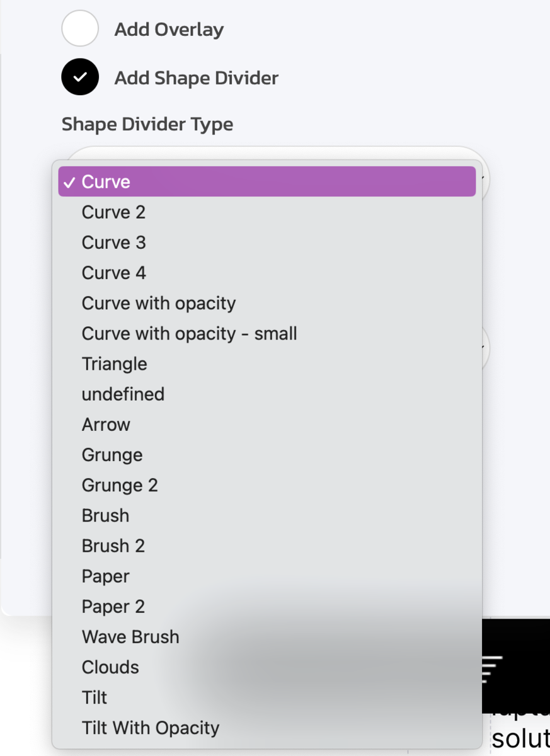
Task: Select the "Brush 2" divider option
Action: tap(113, 546)
